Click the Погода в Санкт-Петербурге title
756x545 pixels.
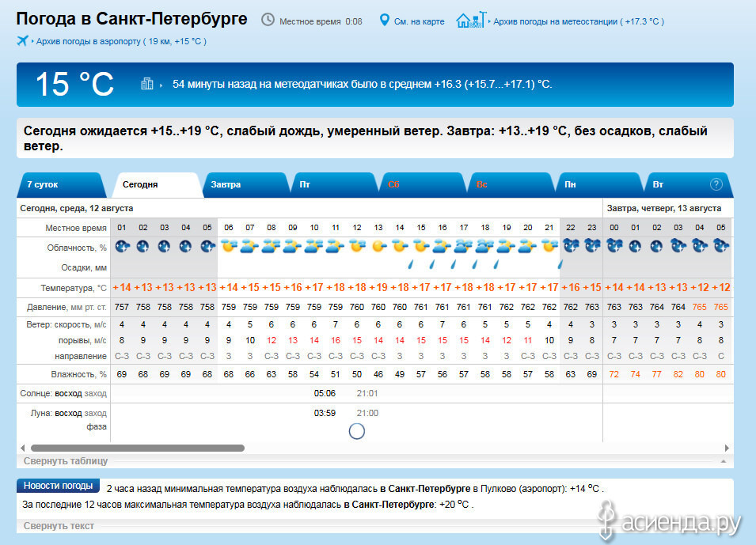pyautogui.click(x=131, y=19)
